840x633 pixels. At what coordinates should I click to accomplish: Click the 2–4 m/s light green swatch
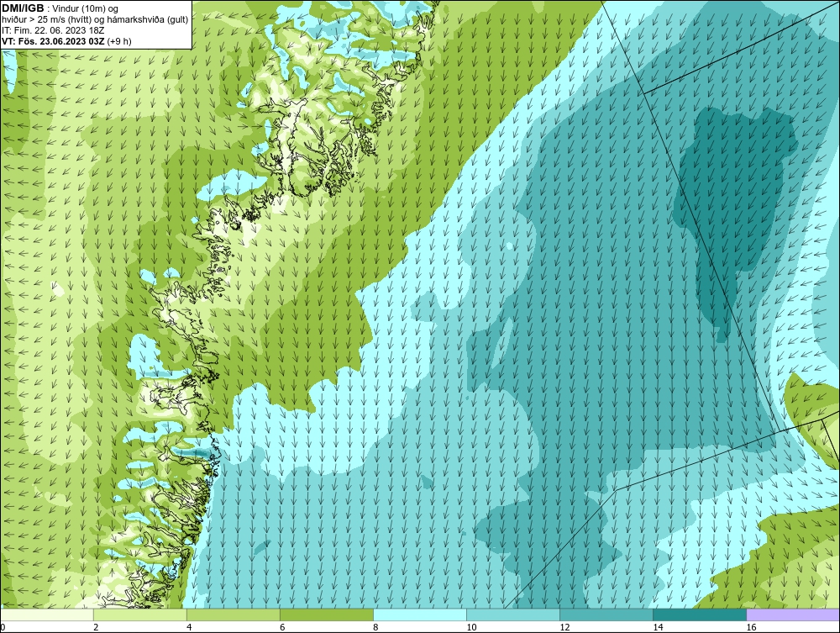coord(140,615)
